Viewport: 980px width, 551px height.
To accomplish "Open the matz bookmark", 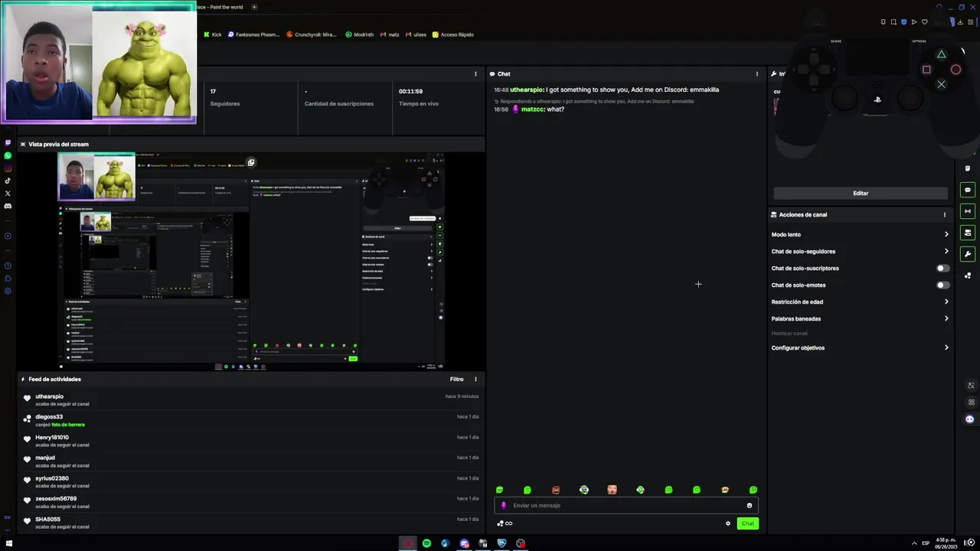I will [x=390, y=34].
